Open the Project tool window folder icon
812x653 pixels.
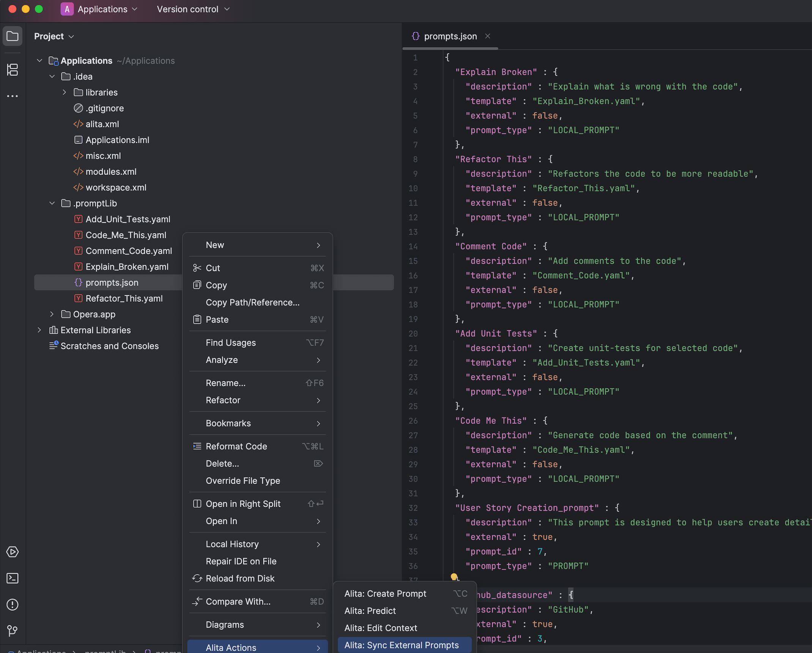click(13, 36)
